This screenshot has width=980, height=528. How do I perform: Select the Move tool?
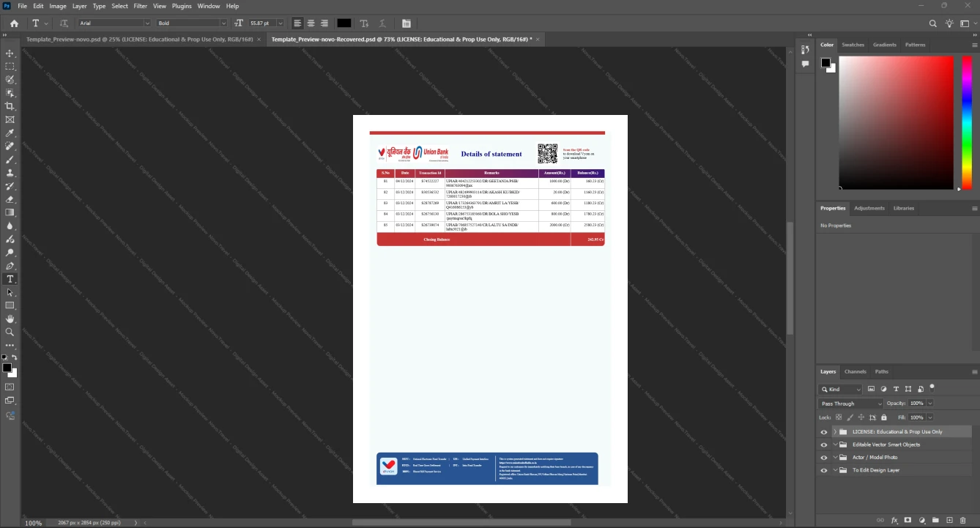point(10,53)
